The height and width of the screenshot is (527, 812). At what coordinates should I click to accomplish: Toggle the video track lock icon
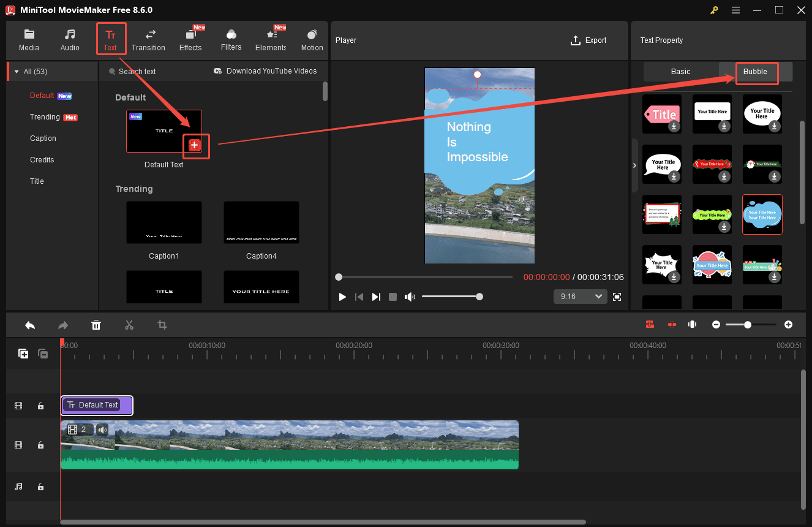tap(40, 445)
